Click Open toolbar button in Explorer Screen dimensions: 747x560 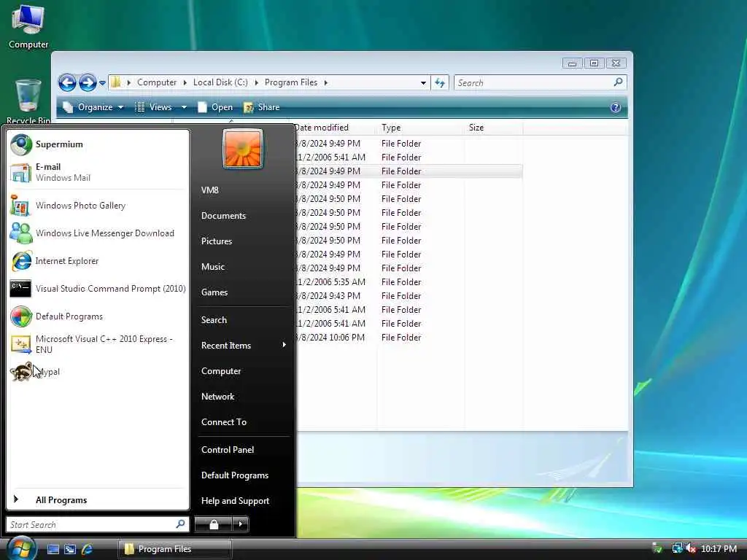215,107
